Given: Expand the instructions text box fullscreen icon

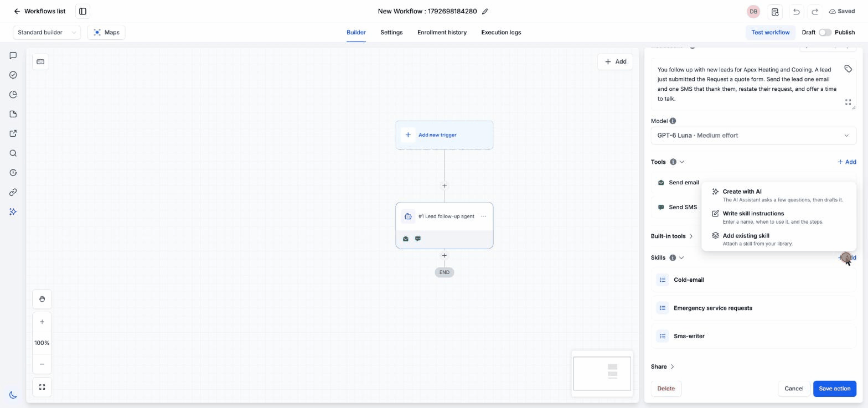Looking at the screenshot, I should coord(848,102).
